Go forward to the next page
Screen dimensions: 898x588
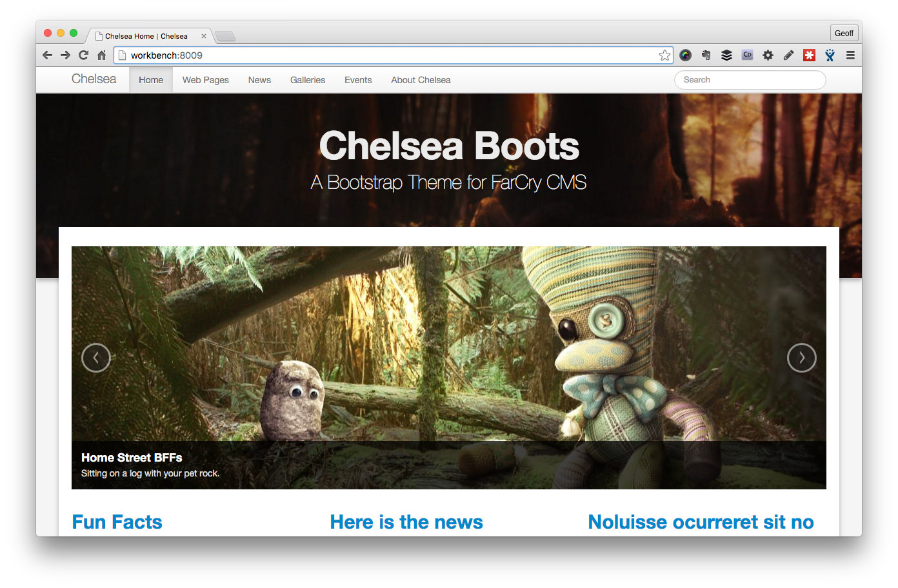point(65,55)
